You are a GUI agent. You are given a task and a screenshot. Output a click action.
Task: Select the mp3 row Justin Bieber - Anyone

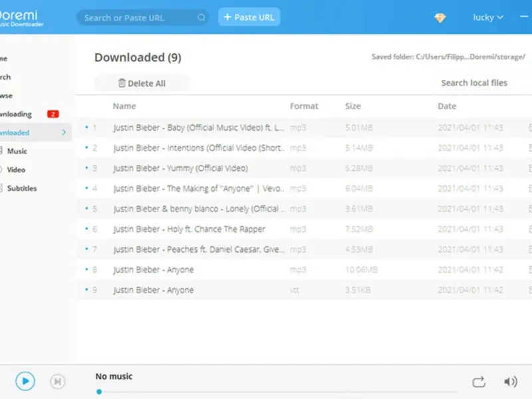(304, 270)
